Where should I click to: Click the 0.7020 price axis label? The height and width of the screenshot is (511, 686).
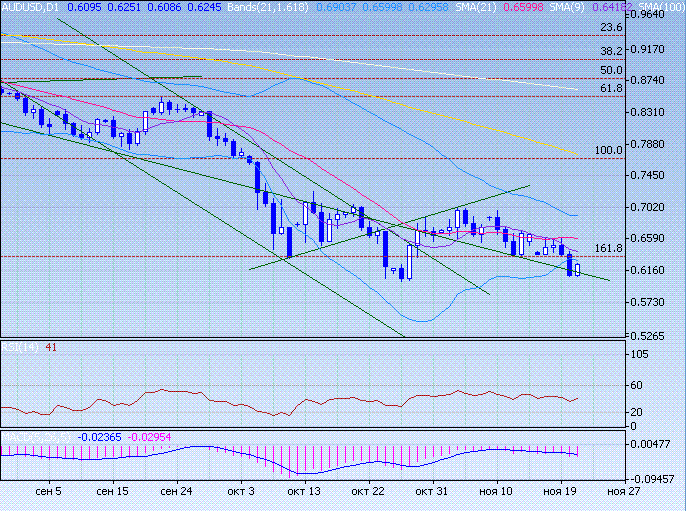655,207
